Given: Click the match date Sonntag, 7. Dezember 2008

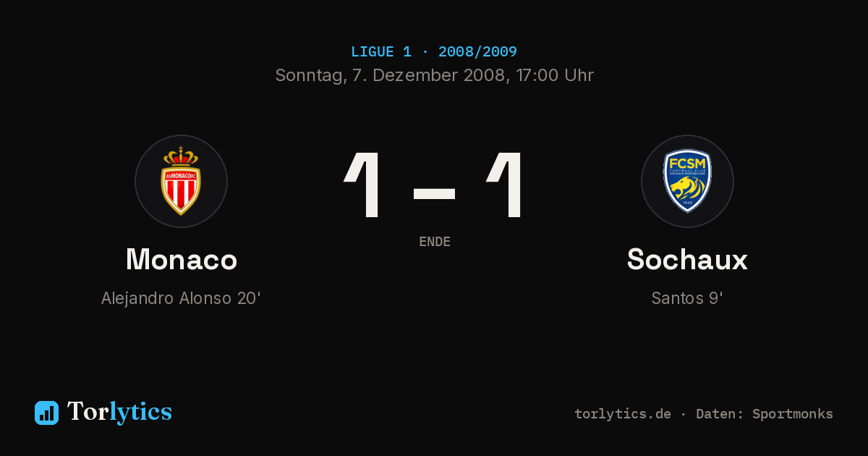Looking at the screenshot, I should pos(390,75).
